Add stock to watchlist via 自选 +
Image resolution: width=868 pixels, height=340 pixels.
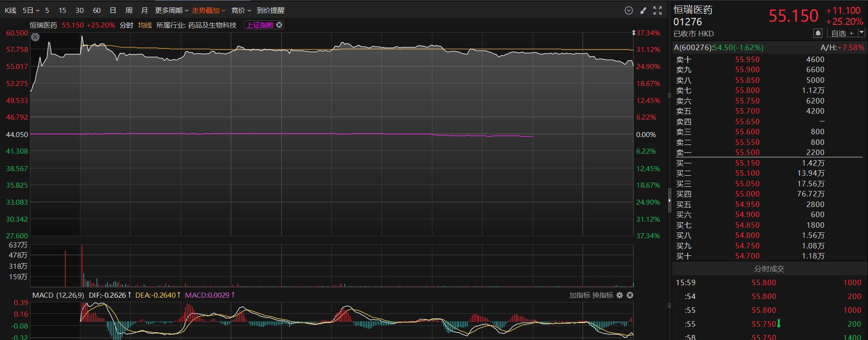[x=842, y=33]
